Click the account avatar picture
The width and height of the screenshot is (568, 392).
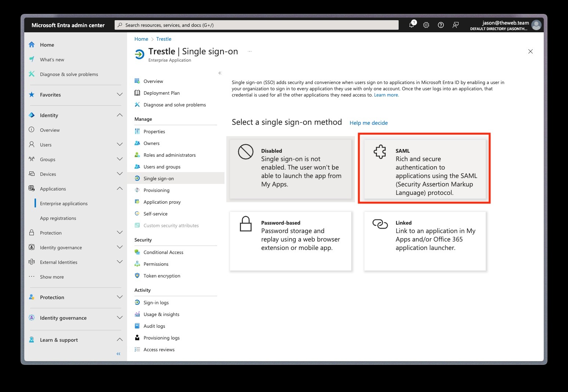coord(536,25)
